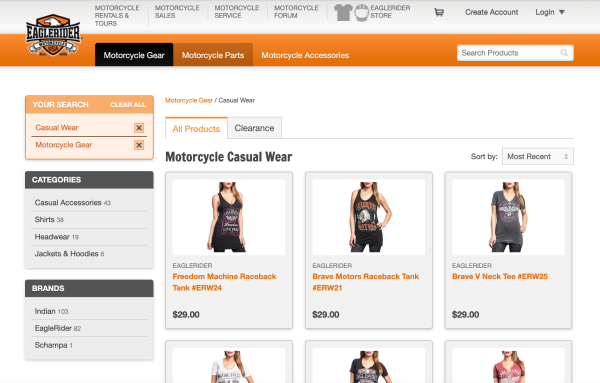The image size is (600, 383).
Task: Open the Sort by Most Recent dropdown
Action: [x=538, y=156]
